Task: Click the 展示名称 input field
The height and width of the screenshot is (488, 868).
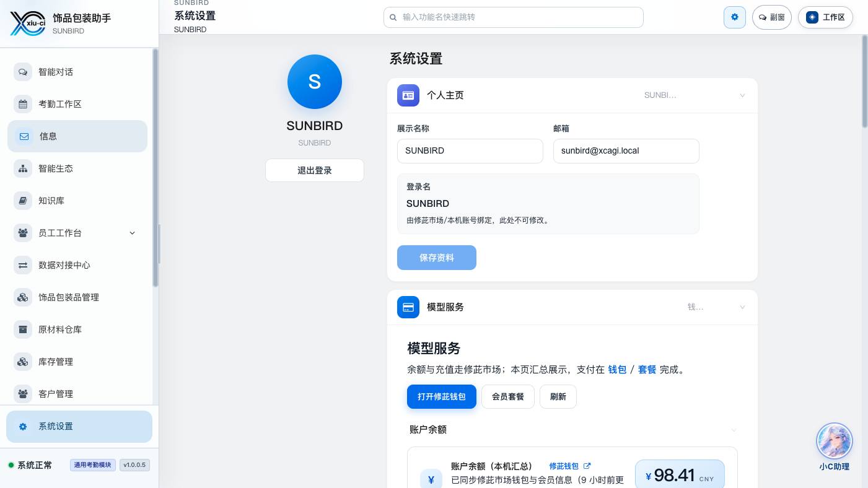Action: [470, 151]
